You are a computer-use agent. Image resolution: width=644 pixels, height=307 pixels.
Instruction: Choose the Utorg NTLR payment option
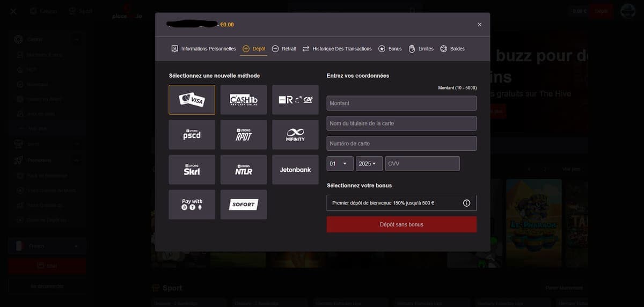pos(243,170)
